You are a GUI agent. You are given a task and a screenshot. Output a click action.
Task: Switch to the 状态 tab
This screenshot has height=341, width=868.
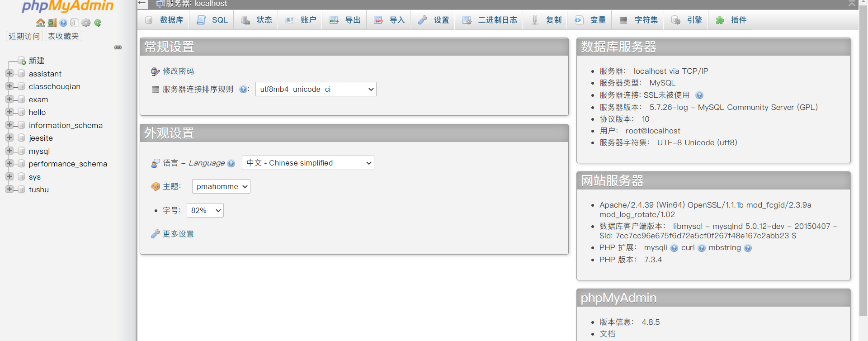coord(257,20)
